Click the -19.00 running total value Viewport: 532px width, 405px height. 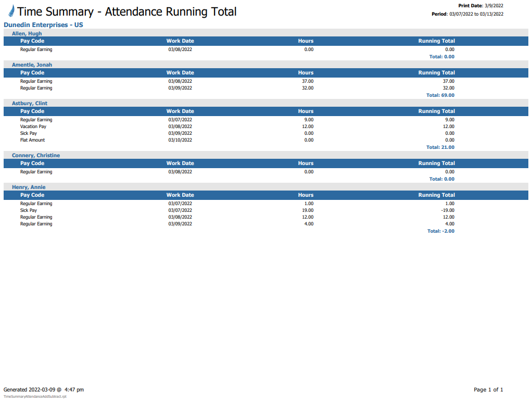click(447, 210)
